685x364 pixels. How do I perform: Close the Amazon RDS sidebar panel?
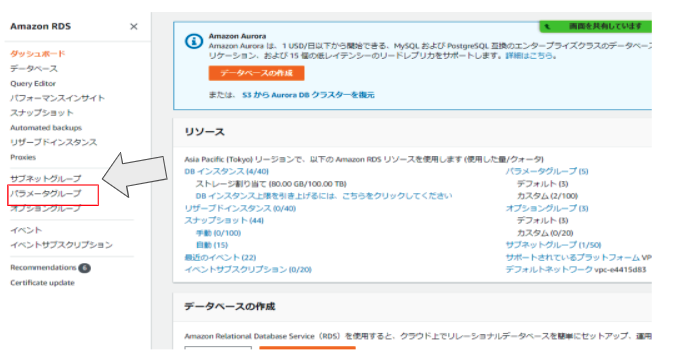click(x=134, y=27)
